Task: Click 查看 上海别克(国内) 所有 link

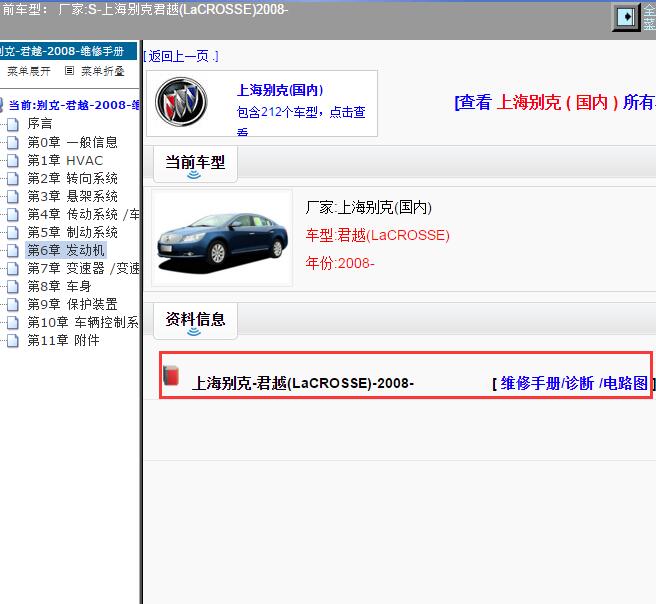Action: click(x=555, y=102)
